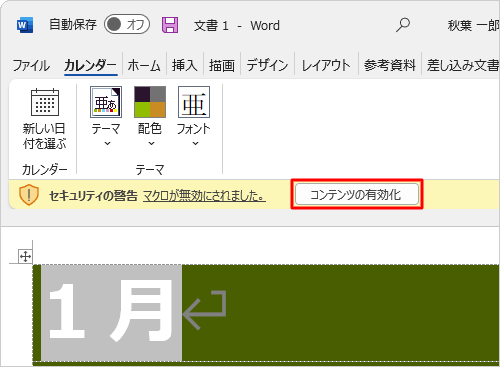Click the Word application logo icon
This screenshot has height=367, width=500.
(25, 25)
